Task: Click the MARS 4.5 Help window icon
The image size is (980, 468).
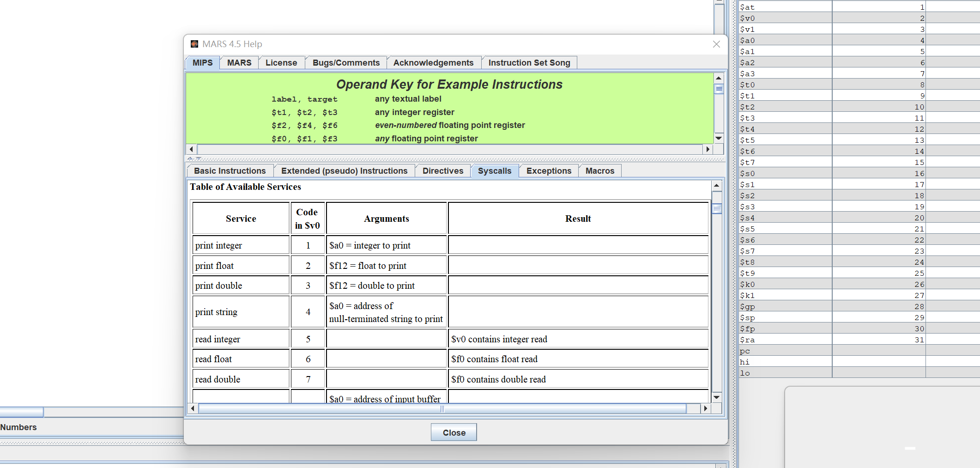Action: pyautogui.click(x=194, y=44)
